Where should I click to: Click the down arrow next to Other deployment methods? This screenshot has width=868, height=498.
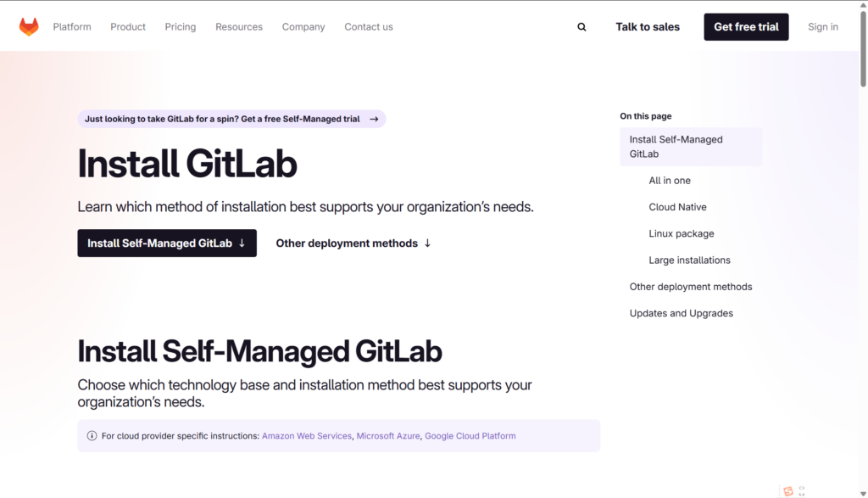[427, 243]
